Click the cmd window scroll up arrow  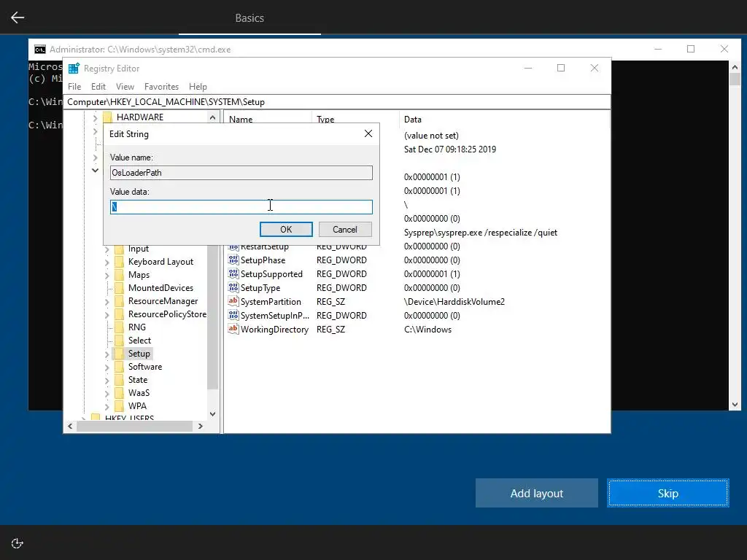click(735, 67)
